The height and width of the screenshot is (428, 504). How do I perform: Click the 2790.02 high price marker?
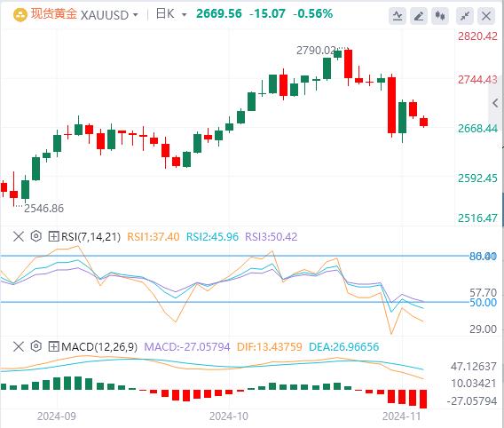point(316,51)
